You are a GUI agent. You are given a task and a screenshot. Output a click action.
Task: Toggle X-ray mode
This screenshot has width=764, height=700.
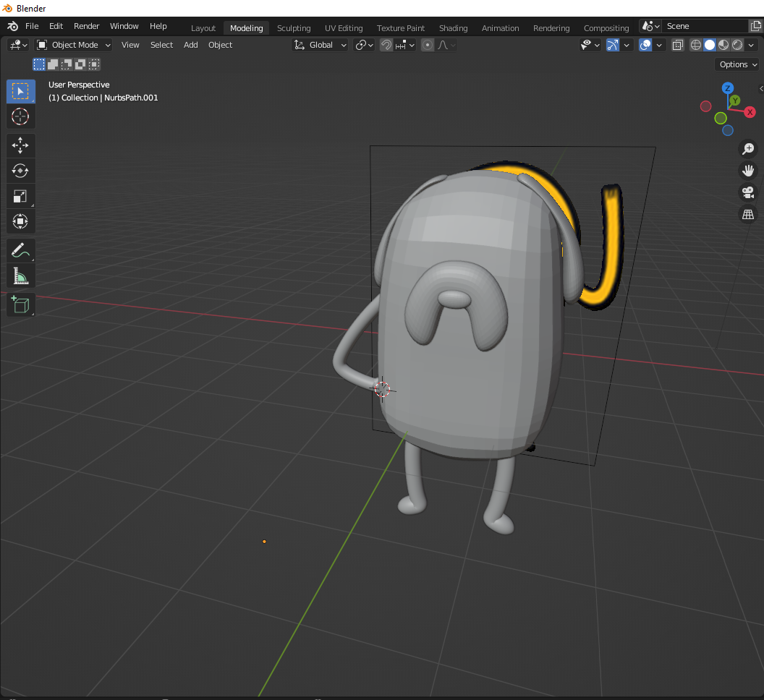pyautogui.click(x=677, y=46)
